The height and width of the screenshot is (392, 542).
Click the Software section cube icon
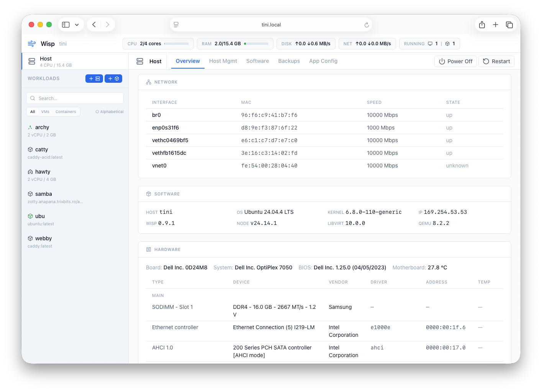click(149, 194)
